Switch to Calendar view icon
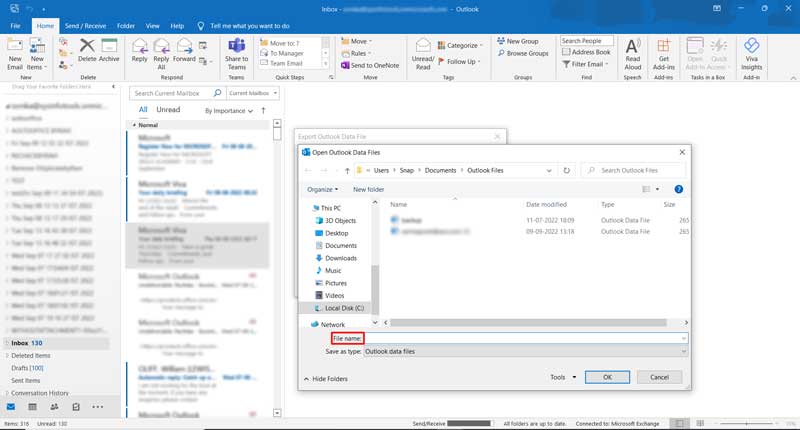Image resolution: width=800 pixels, height=430 pixels. 32,407
